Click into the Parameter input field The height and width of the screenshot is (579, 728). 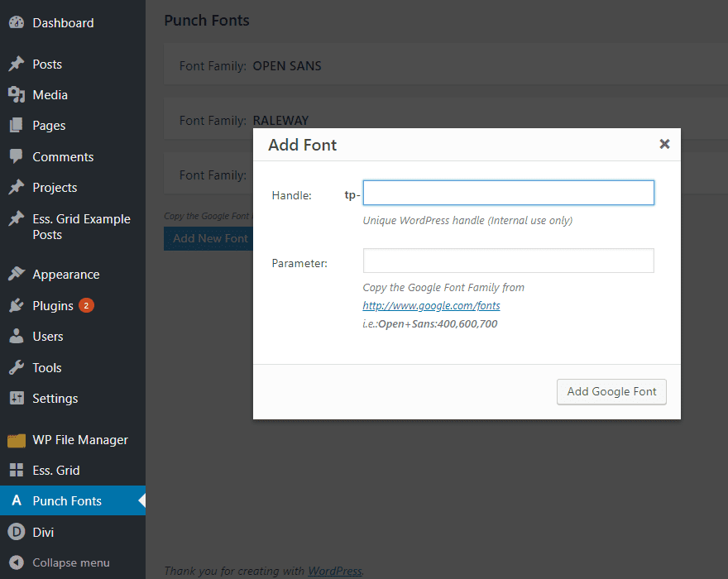[508, 261]
